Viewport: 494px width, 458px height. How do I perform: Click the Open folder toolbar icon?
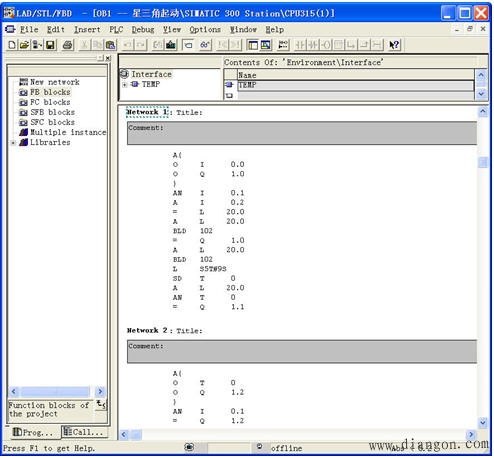coord(24,45)
